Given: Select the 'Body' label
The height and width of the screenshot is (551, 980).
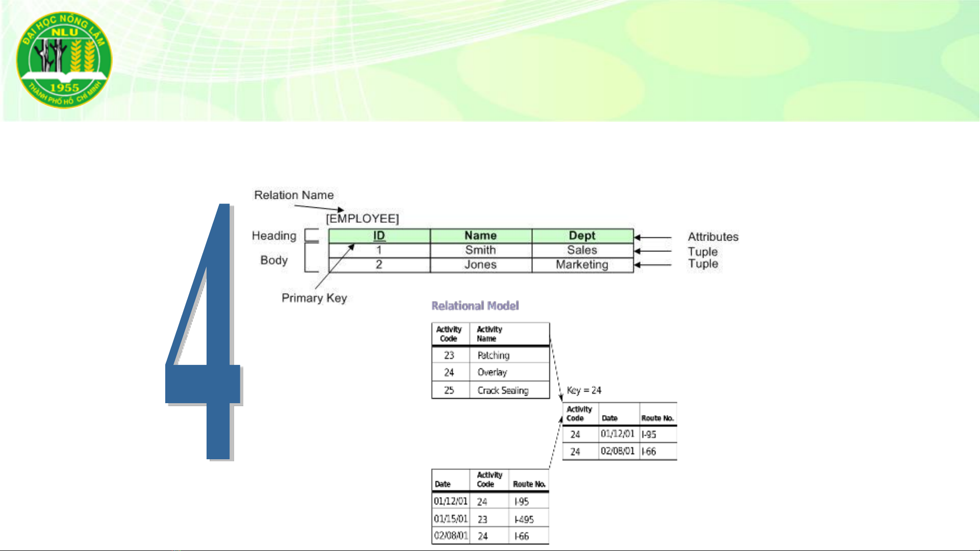Looking at the screenshot, I should point(274,260).
